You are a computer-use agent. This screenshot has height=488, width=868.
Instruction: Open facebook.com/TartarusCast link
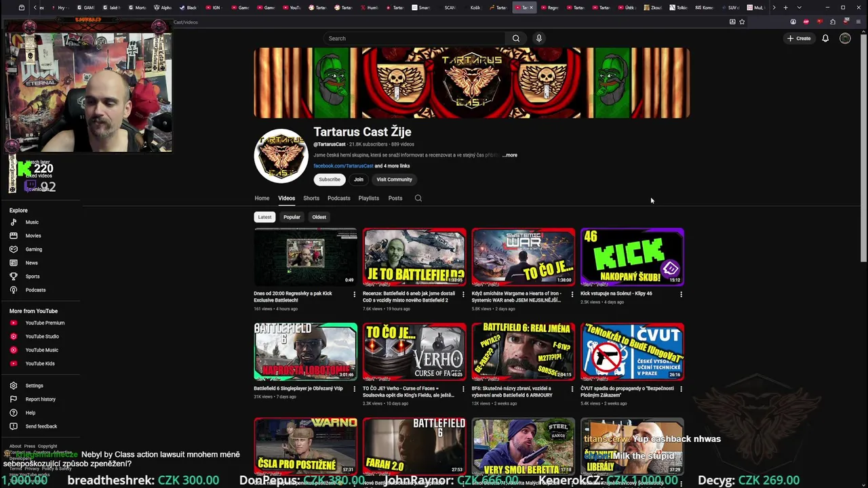(343, 166)
